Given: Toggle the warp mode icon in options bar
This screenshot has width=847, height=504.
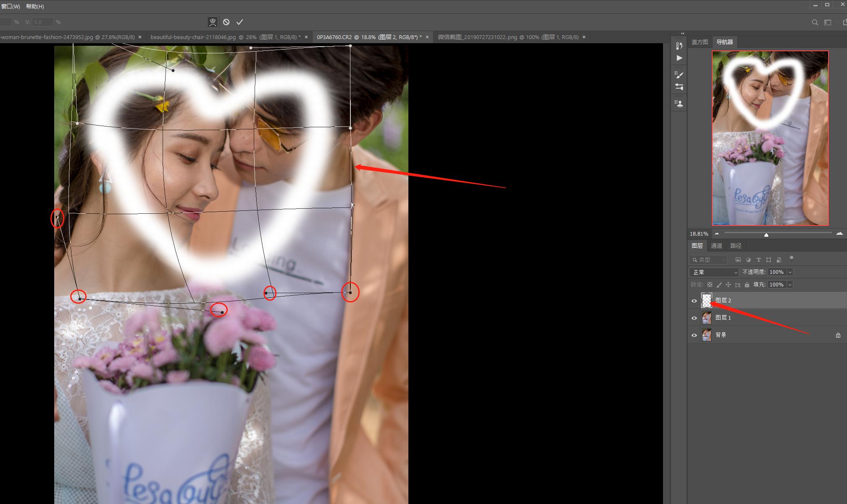Looking at the screenshot, I should tap(213, 22).
